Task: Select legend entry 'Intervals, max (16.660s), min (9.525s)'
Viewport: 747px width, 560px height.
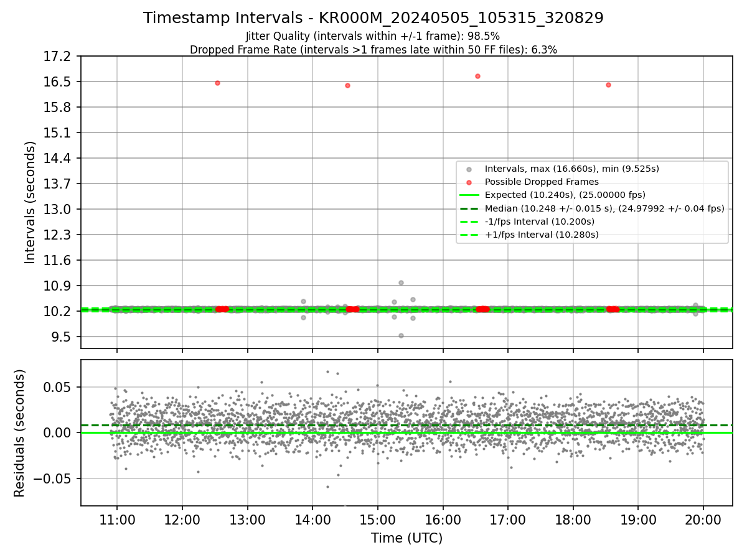Action: [x=571, y=169]
